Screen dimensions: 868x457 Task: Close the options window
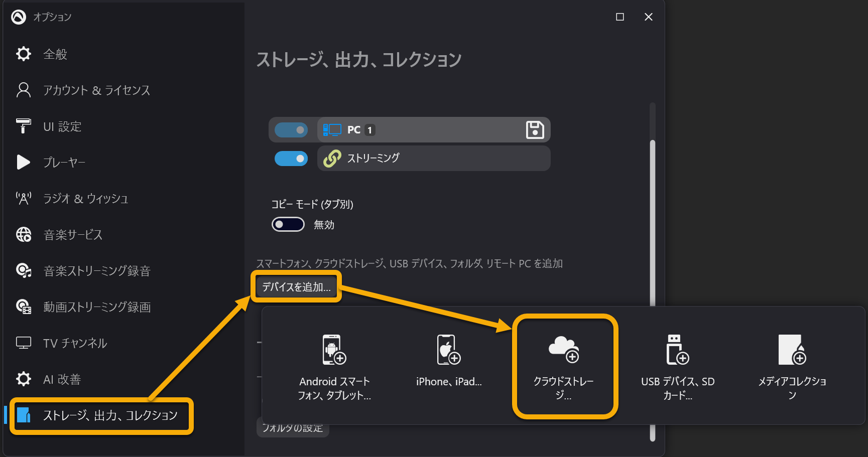(x=649, y=17)
